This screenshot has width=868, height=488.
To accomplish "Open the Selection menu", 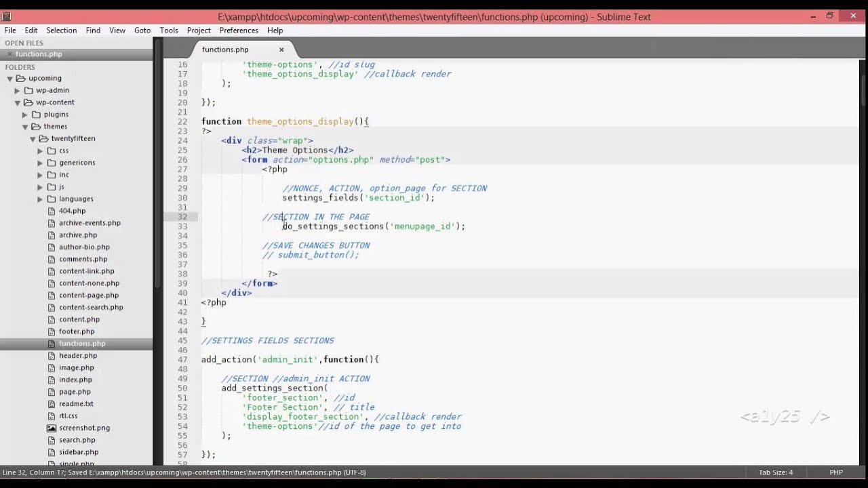I will tap(62, 30).
